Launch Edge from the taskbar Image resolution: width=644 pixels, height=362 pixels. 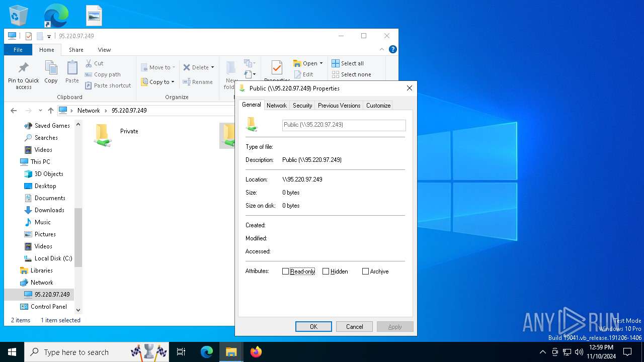207,352
